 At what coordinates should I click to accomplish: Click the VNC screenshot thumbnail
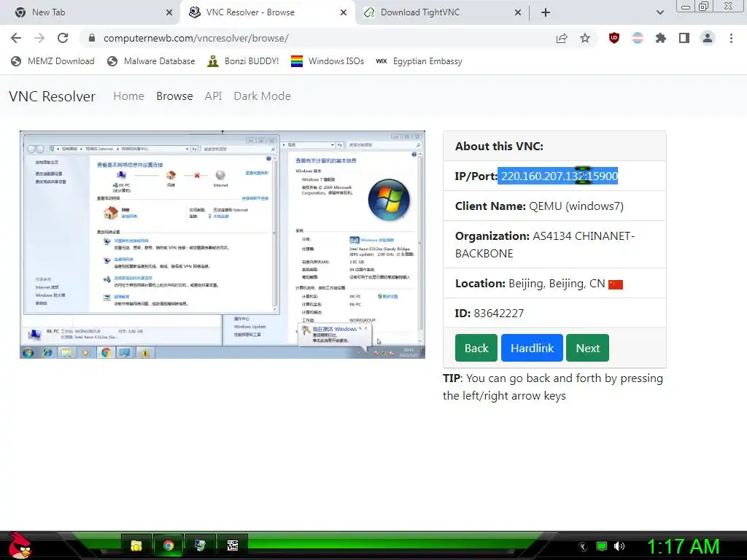coord(222,245)
